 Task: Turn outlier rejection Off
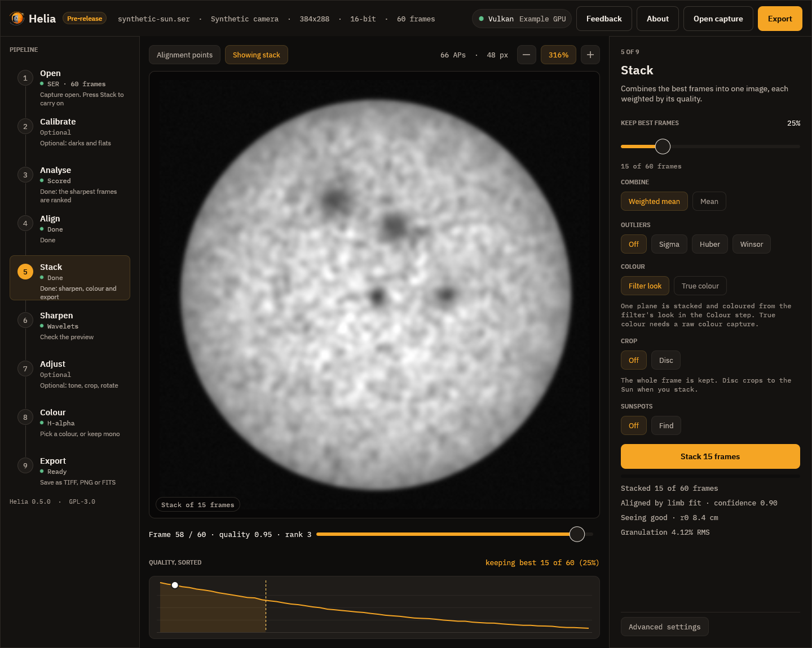click(634, 244)
